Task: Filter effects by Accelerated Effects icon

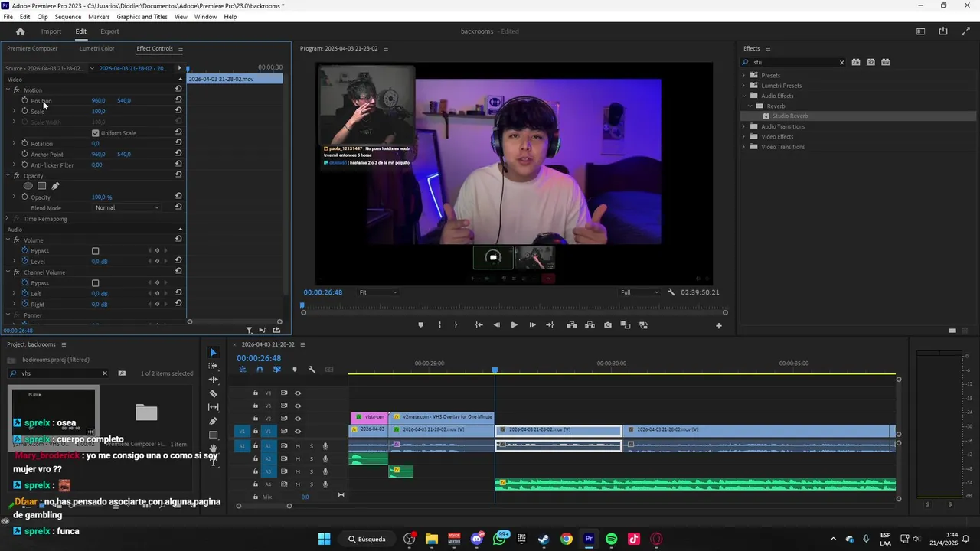Action: tap(856, 62)
